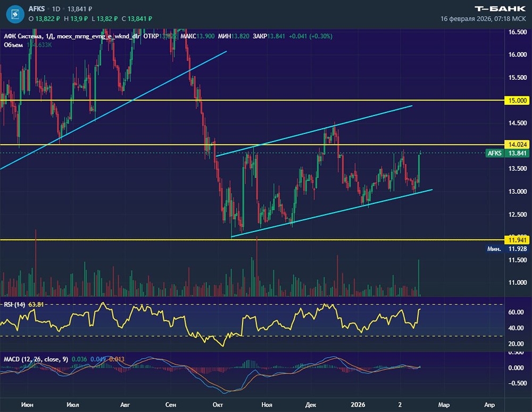Click the close value 'C 13,841 ₽'
The height and width of the screenshot is (412, 532).
click(137, 19)
